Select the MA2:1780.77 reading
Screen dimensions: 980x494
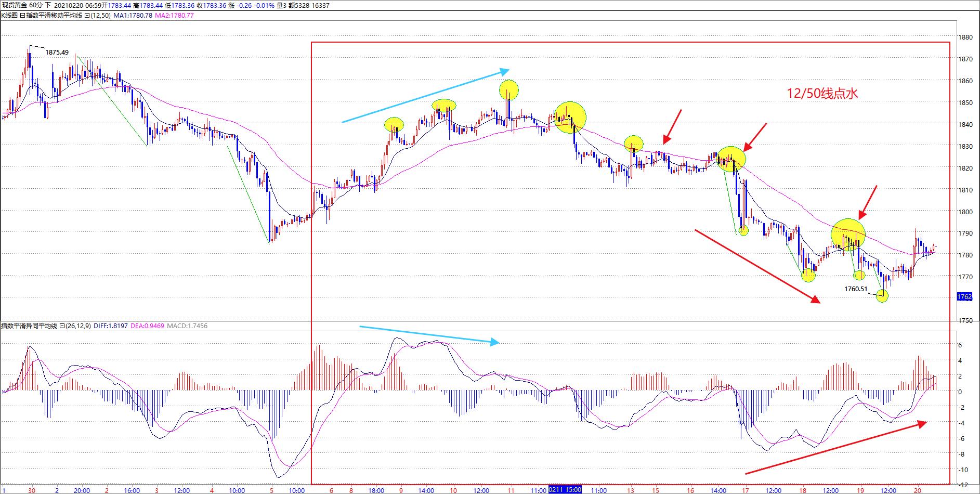click(x=175, y=16)
